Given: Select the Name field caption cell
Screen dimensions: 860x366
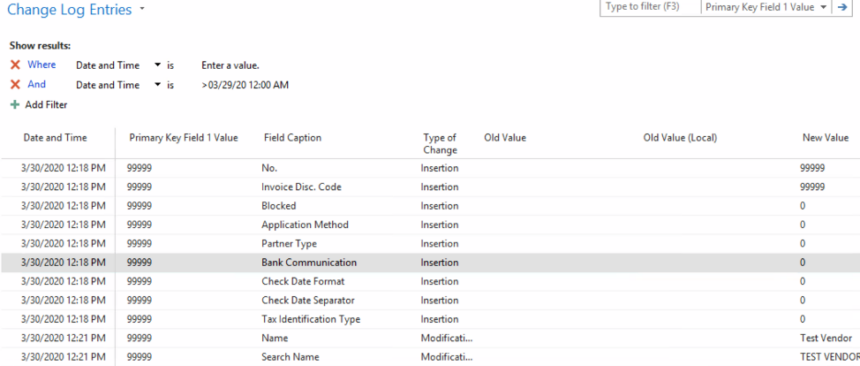Looking at the screenshot, I should [x=275, y=338].
